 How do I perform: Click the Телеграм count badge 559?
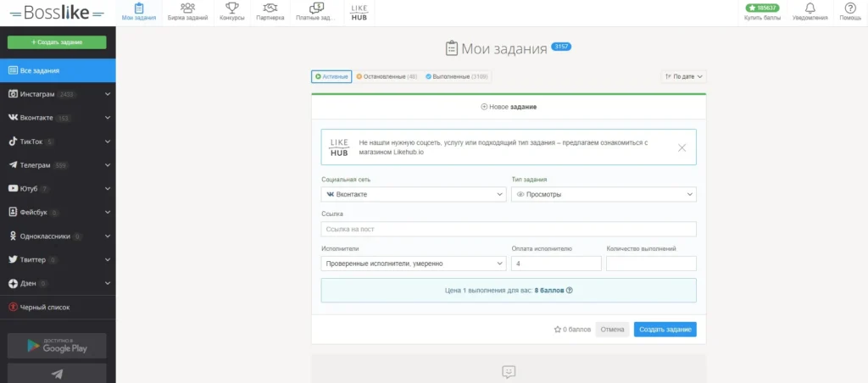coord(61,165)
